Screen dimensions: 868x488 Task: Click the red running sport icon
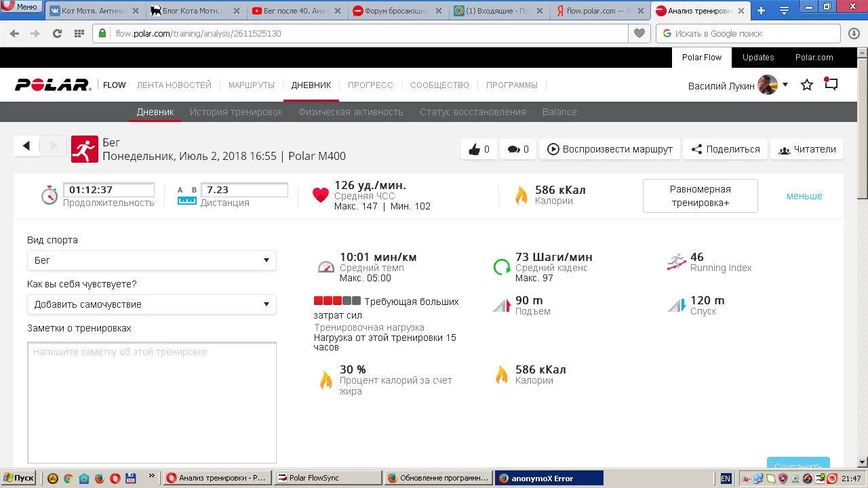85,150
